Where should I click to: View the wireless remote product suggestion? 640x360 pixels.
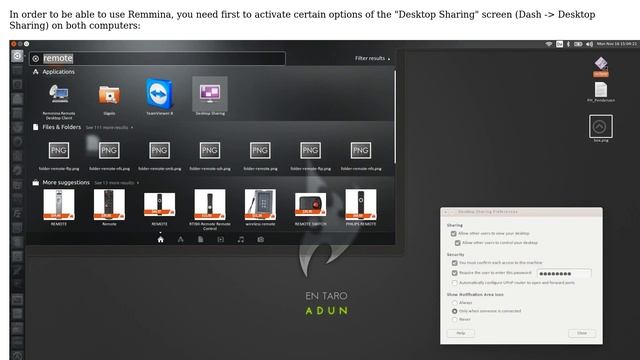pyautogui.click(x=260, y=207)
